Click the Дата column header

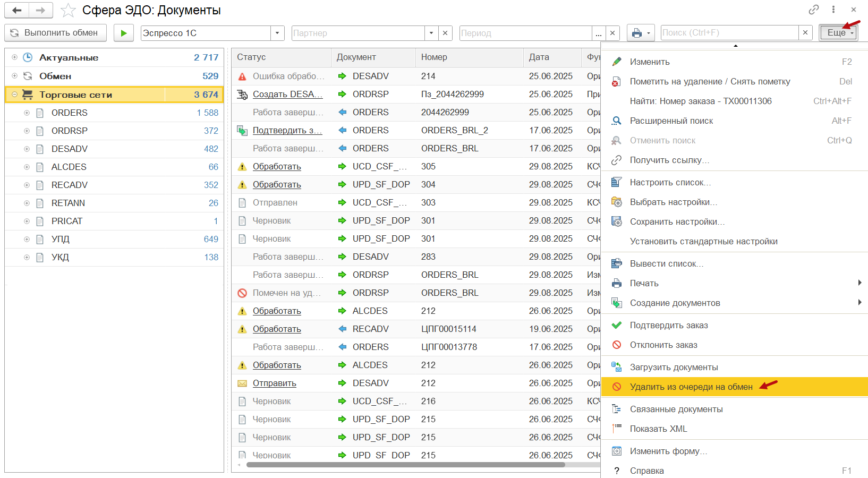coord(552,57)
